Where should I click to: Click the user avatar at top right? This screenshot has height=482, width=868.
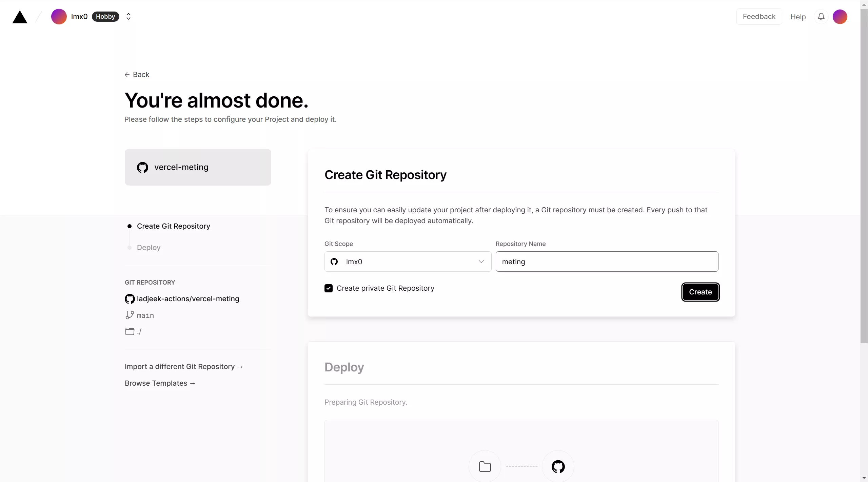(x=840, y=17)
